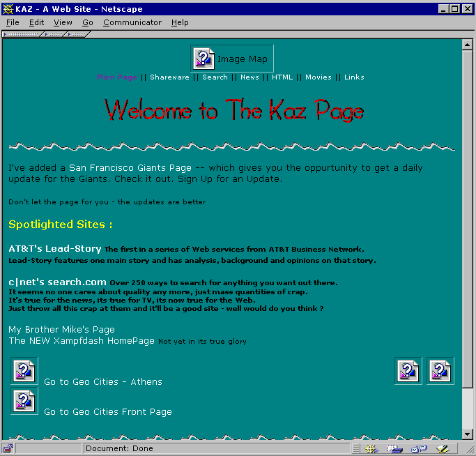Click the broken image left of the rightmost one
The height and width of the screenshot is (456, 476).
pos(408,371)
